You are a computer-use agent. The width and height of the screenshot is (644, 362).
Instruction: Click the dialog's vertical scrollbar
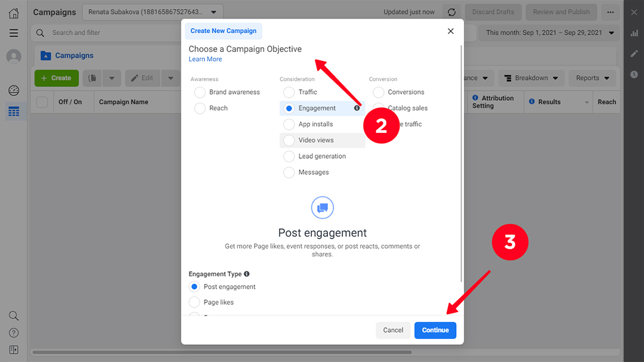pyautogui.click(x=461, y=163)
